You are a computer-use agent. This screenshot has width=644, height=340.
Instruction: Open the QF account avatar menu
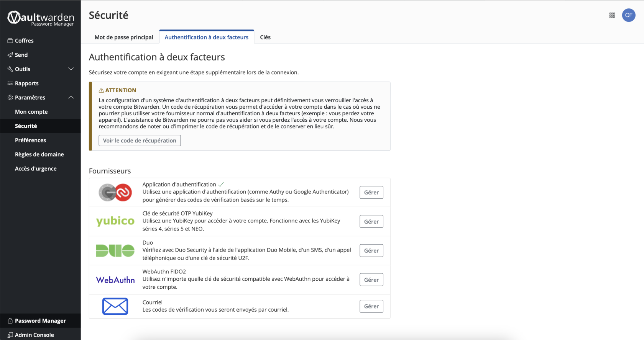point(628,15)
